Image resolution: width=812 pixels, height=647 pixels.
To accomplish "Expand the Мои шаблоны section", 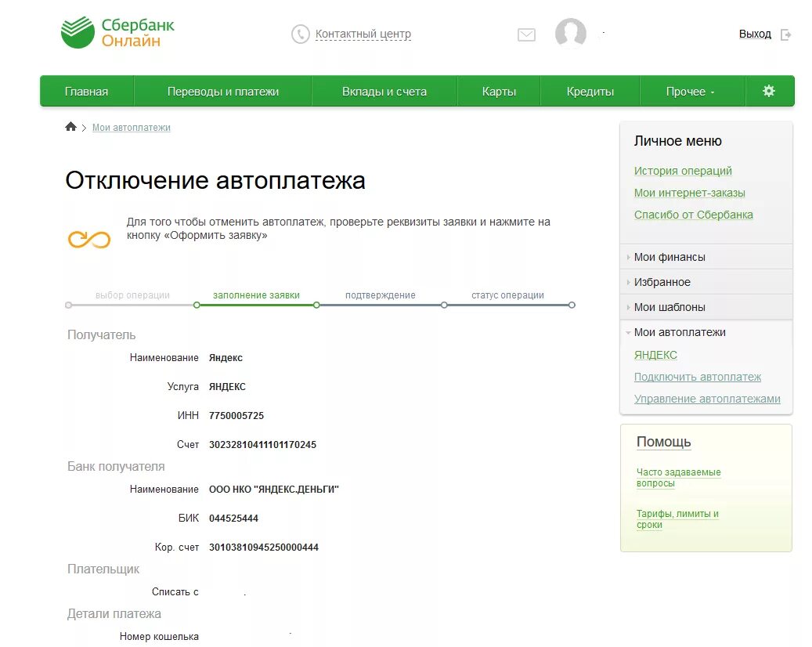I will click(x=706, y=307).
